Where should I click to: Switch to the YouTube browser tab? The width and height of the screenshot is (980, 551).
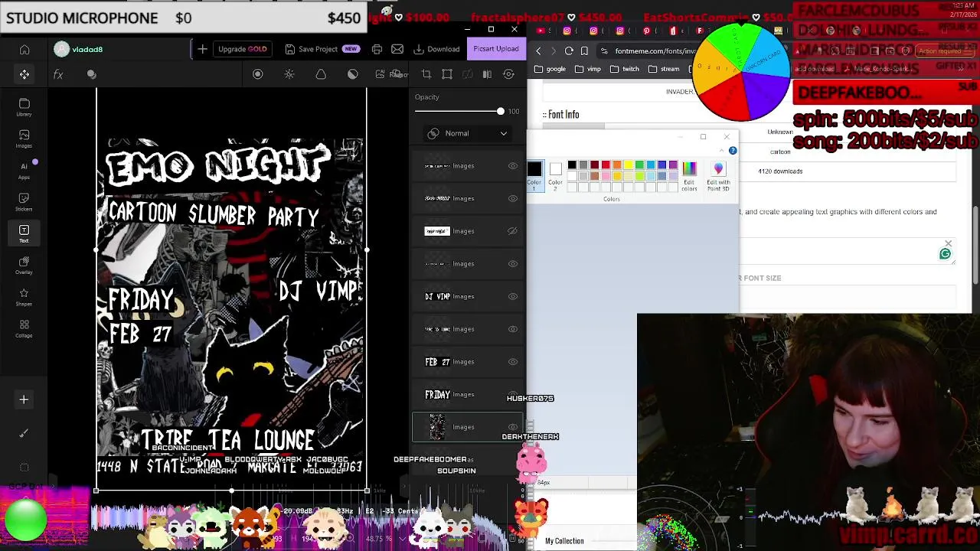click(541, 31)
